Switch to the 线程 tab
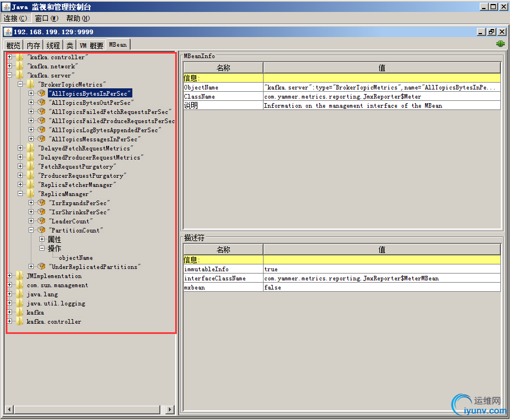 pos(53,45)
